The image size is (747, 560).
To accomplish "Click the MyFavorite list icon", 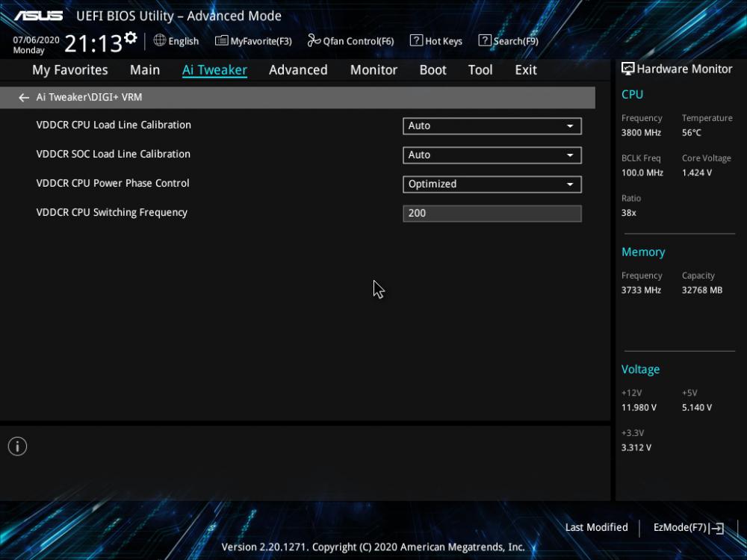I will click(x=221, y=40).
